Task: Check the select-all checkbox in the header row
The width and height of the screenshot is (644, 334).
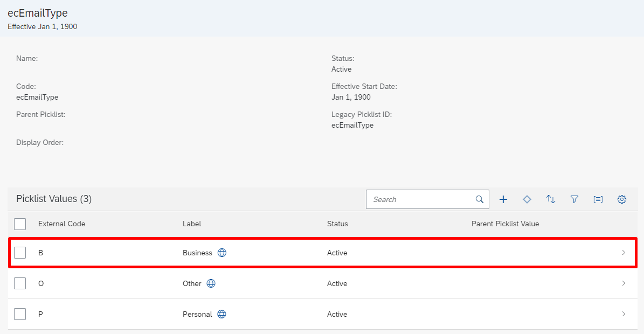Action: click(20, 224)
